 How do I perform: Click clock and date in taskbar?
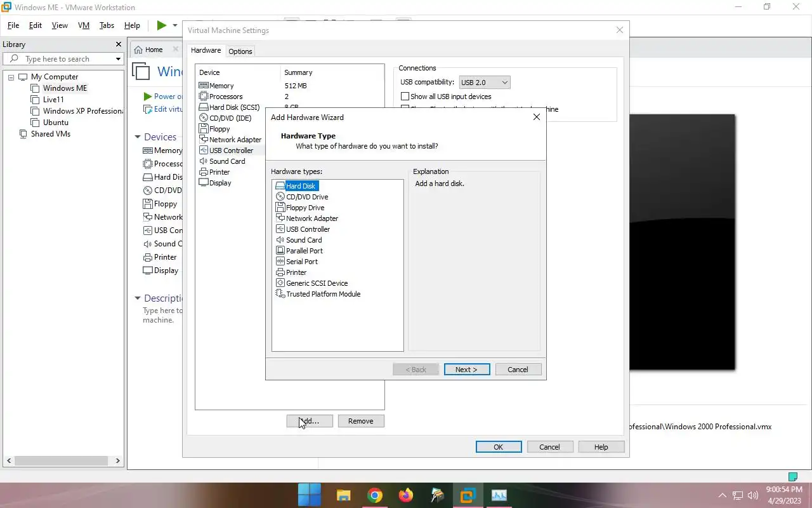click(784, 495)
